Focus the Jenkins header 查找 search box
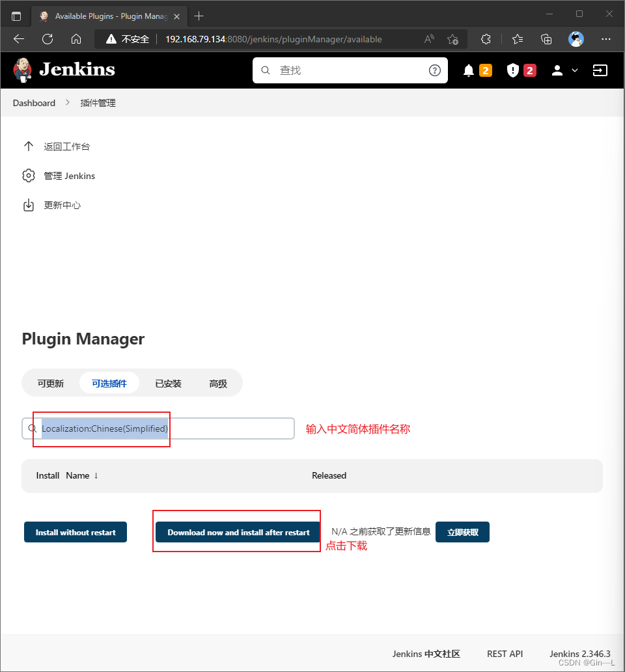 (x=350, y=70)
